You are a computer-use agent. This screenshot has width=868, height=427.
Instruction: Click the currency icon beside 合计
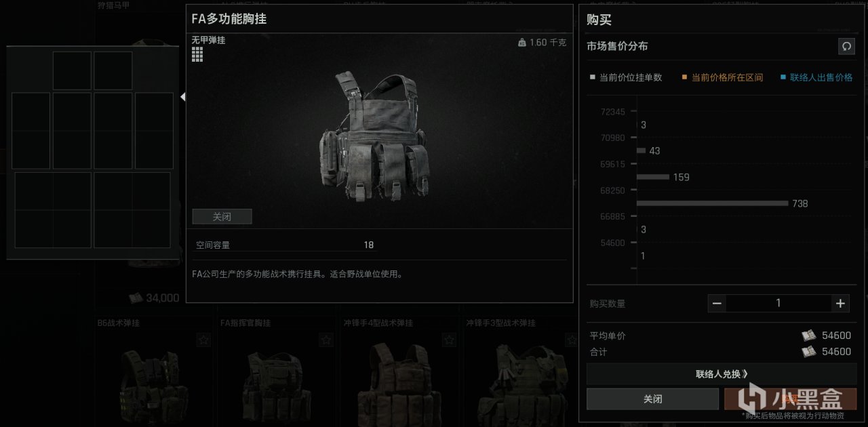pyautogui.click(x=809, y=352)
